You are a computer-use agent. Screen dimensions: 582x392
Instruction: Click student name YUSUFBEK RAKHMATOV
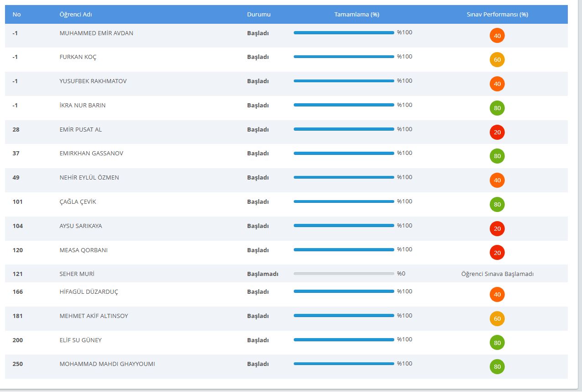93,81
